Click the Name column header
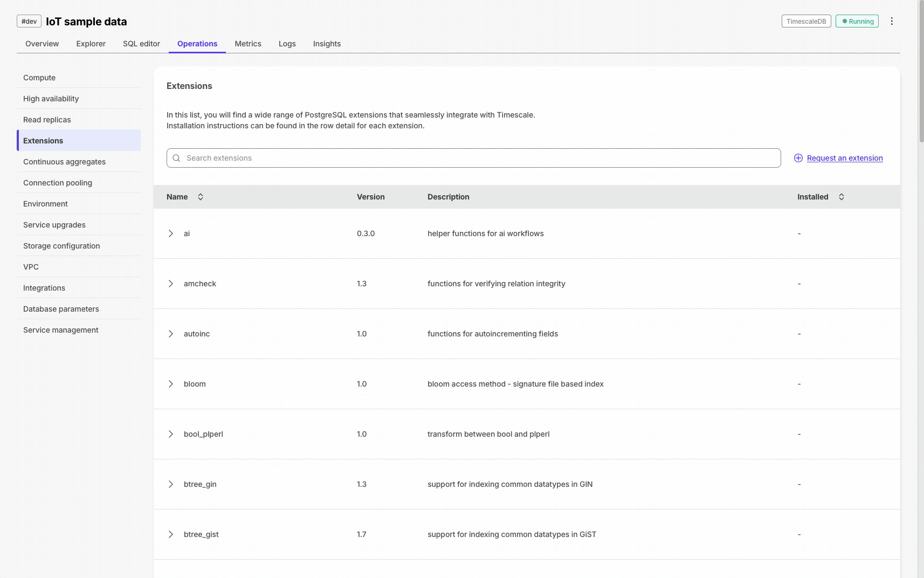 click(177, 197)
